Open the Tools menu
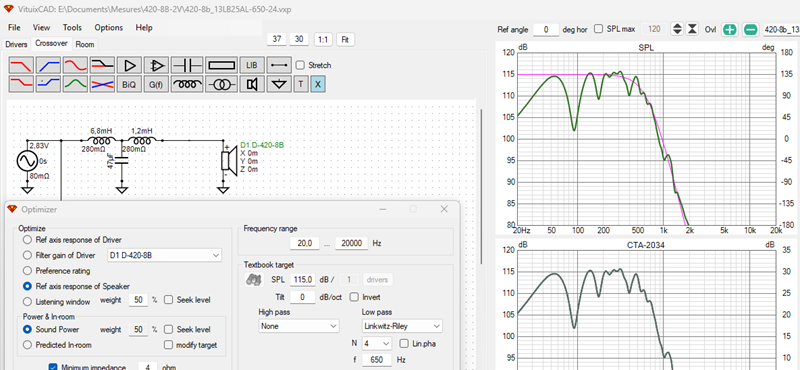The height and width of the screenshot is (370, 800). pos(72,28)
